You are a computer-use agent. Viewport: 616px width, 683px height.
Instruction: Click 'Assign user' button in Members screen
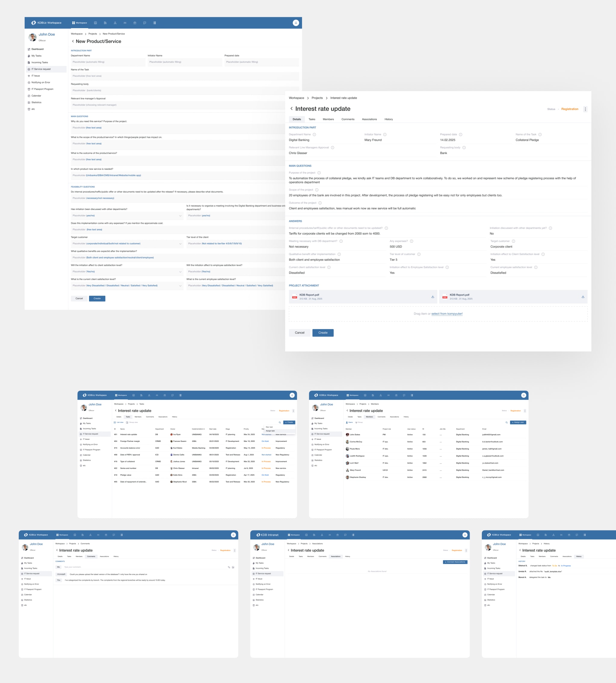(518, 422)
